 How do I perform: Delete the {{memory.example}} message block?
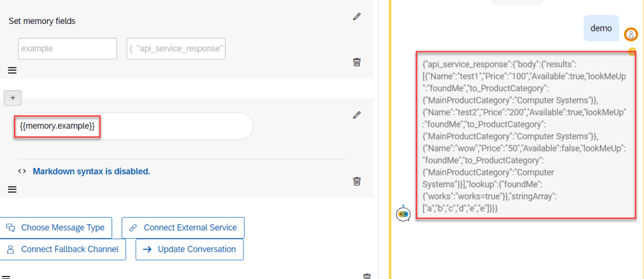tap(357, 181)
